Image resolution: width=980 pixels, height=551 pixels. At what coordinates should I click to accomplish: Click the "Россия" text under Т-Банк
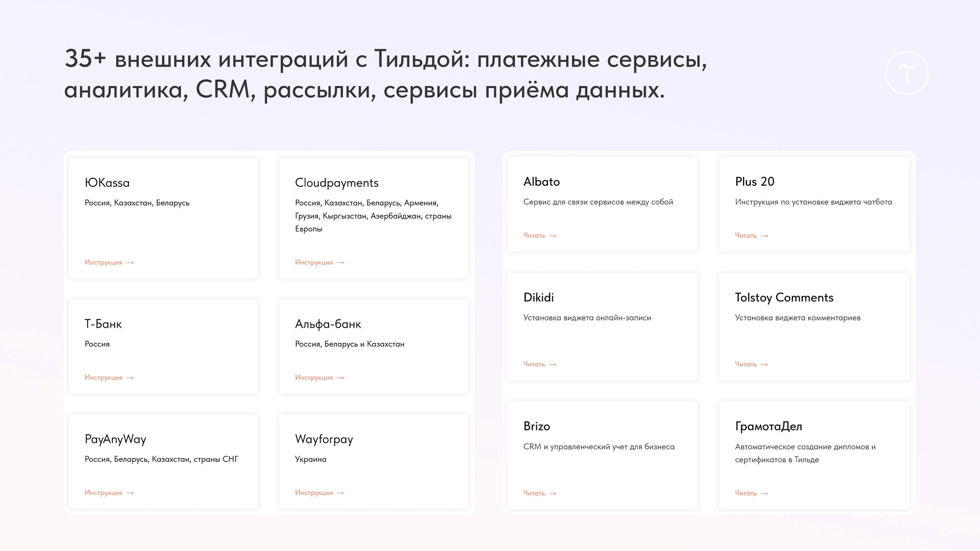click(x=97, y=344)
